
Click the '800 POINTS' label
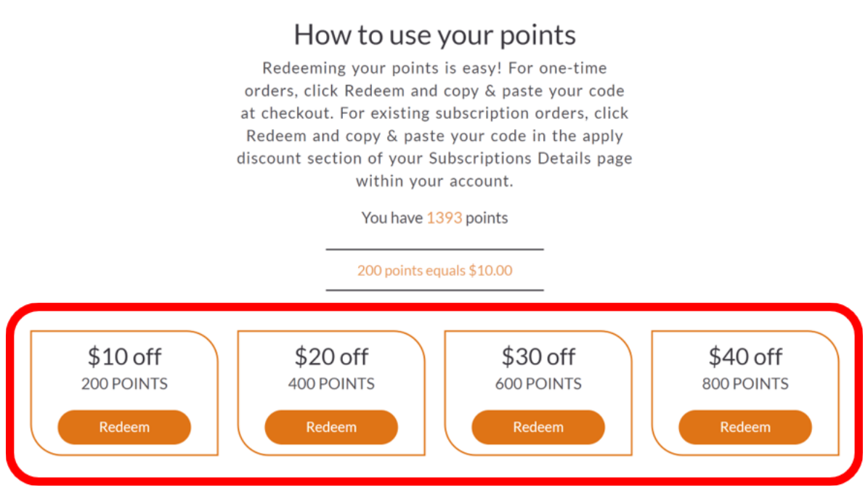[x=746, y=384]
